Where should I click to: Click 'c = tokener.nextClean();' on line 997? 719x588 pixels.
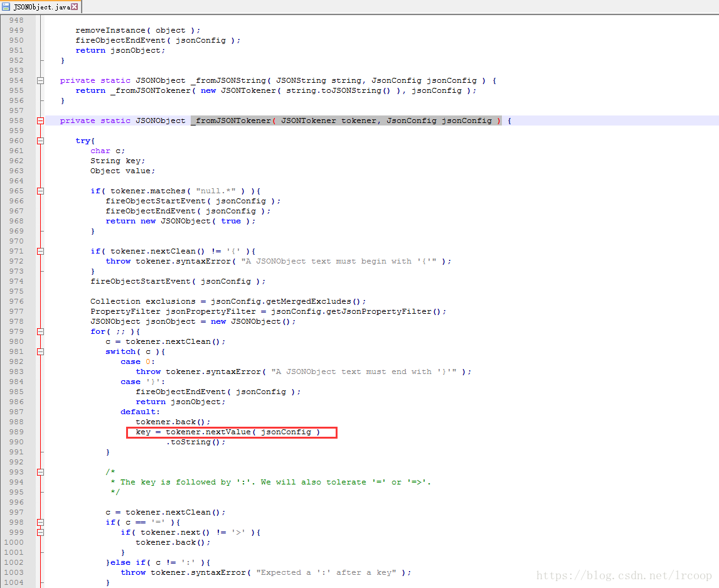tap(166, 512)
